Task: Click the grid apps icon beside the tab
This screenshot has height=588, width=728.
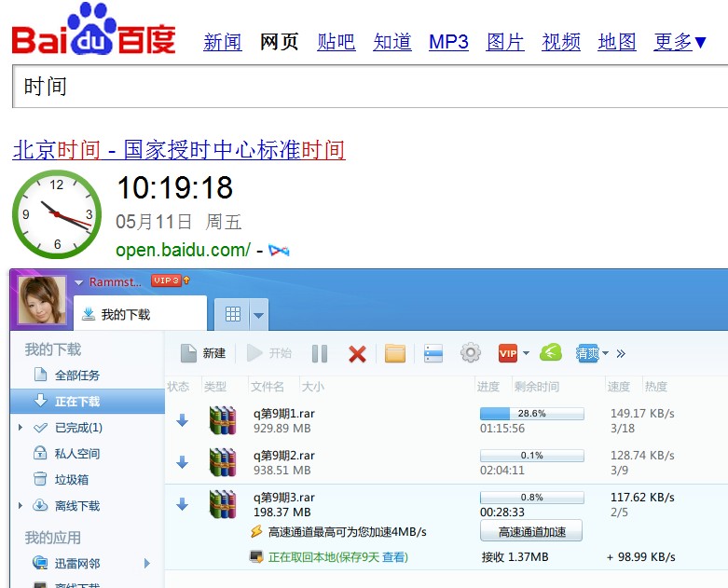Action: pos(233,314)
